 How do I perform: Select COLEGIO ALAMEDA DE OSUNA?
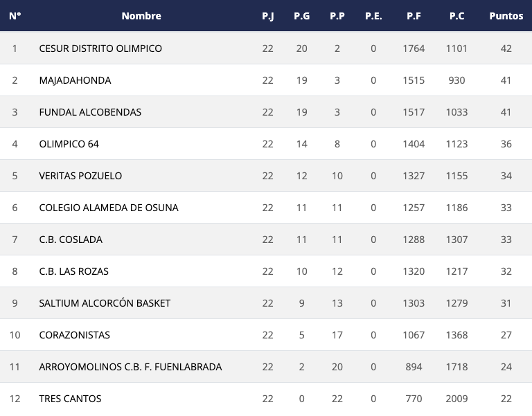(109, 208)
